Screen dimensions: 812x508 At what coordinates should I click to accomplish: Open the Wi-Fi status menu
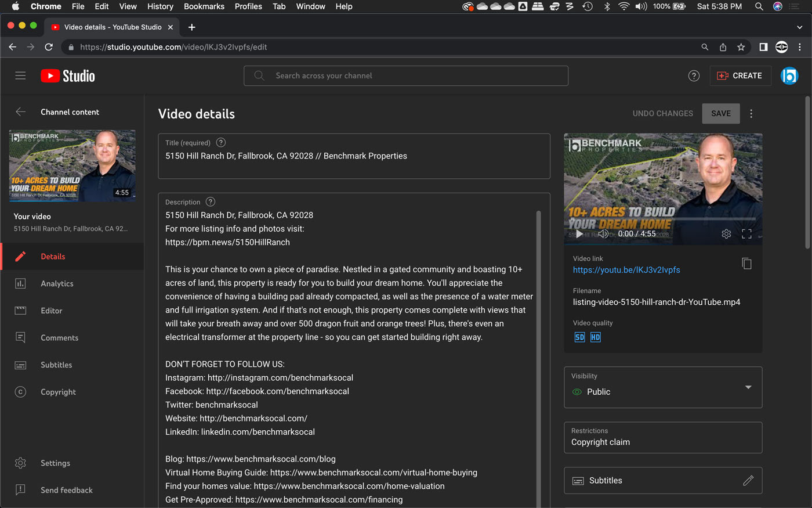tap(624, 6)
